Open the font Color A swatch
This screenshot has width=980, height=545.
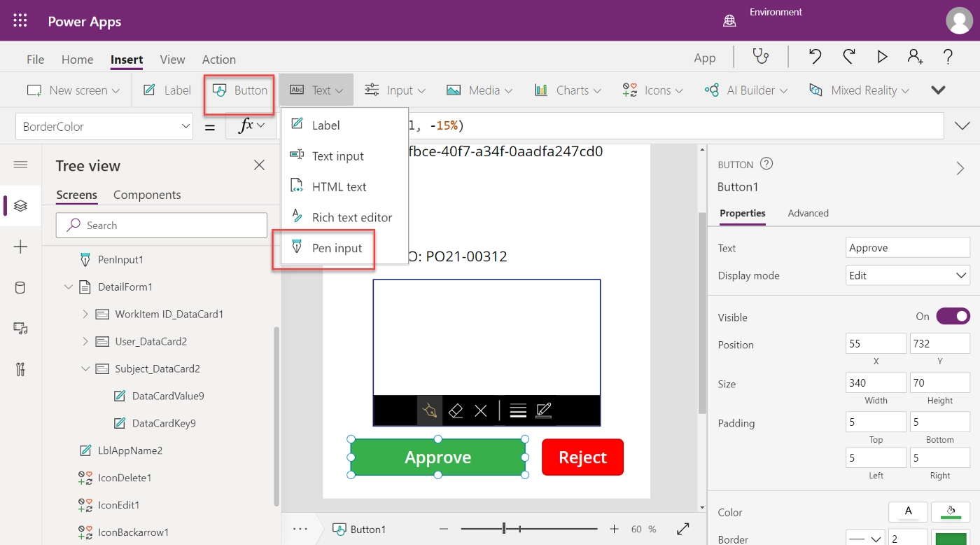[908, 512]
